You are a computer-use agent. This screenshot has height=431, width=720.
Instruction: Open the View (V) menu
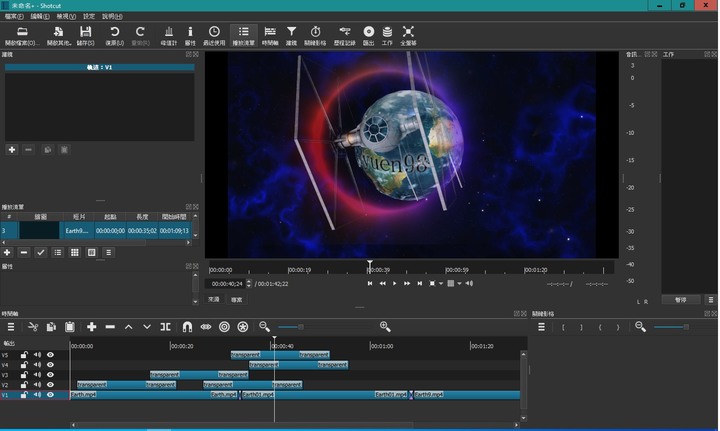[x=66, y=17]
